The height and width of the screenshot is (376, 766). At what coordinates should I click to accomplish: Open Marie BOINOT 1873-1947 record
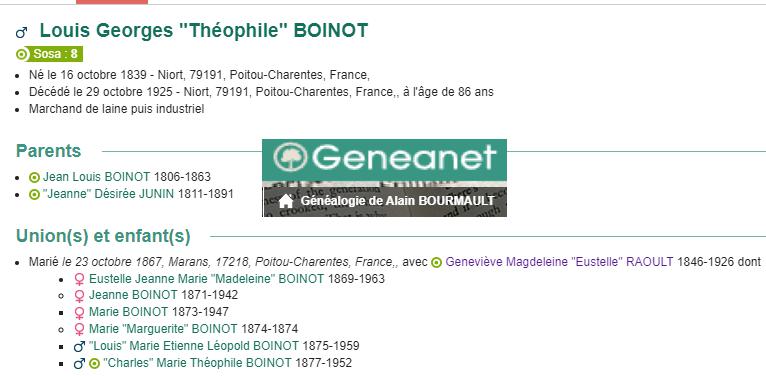coord(128,312)
